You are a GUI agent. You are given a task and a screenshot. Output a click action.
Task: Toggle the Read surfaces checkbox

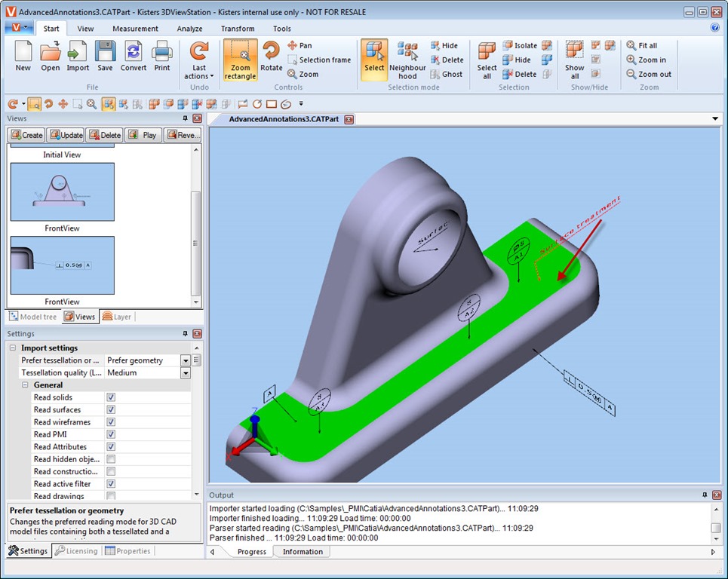[111, 409]
